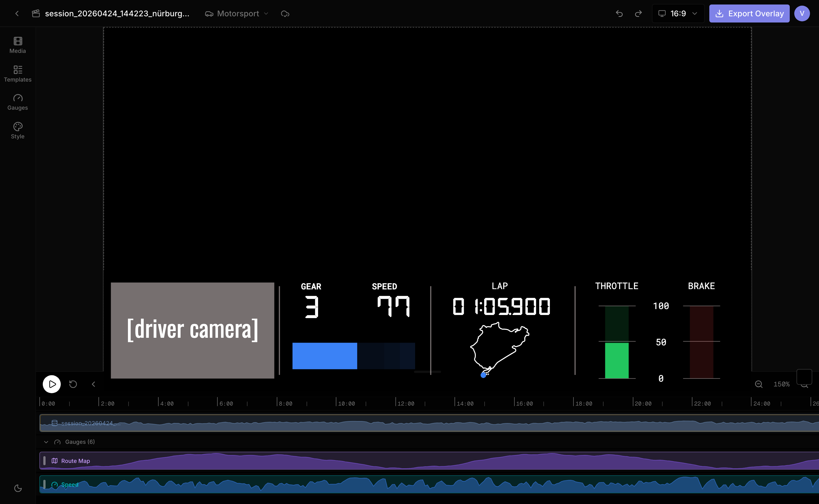Click the Route Map map icon
This screenshot has width=819, height=504.
click(x=55, y=461)
